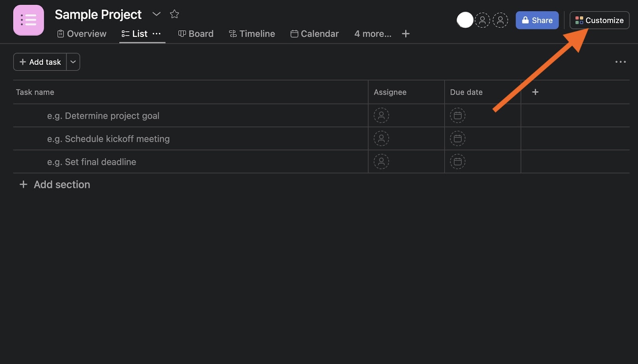Open the Customize panel

click(x=599, y=20)
